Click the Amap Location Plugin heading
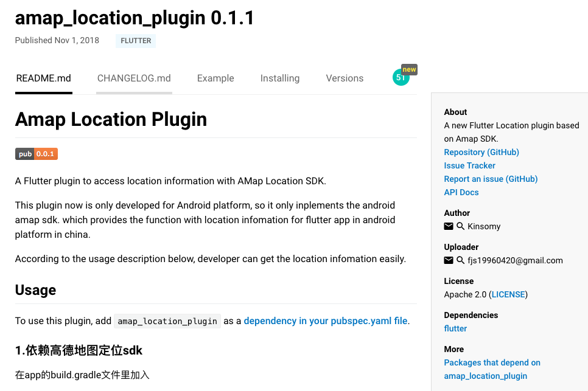The width and height of the screenshot is (588, 391). (x=111, y=119)
